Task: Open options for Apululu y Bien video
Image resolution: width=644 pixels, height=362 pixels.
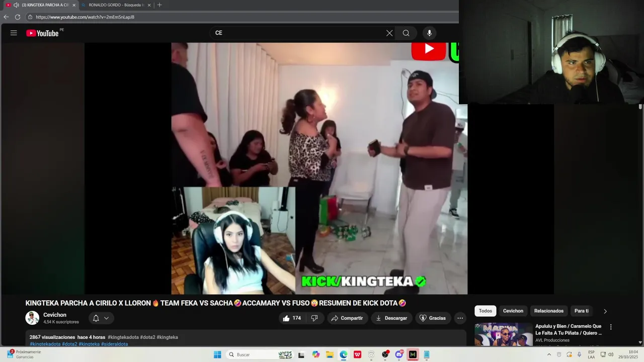Action: tap(611, 327)
